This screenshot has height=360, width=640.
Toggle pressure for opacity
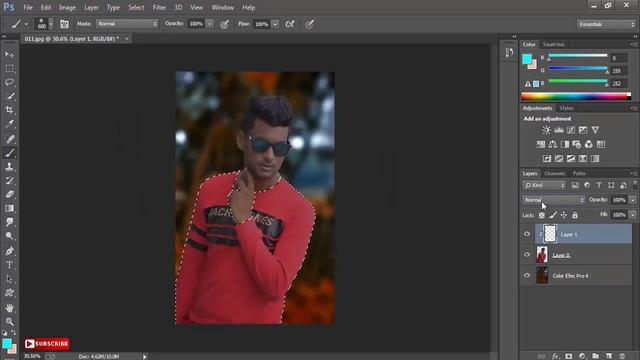(x=224, y=24)
